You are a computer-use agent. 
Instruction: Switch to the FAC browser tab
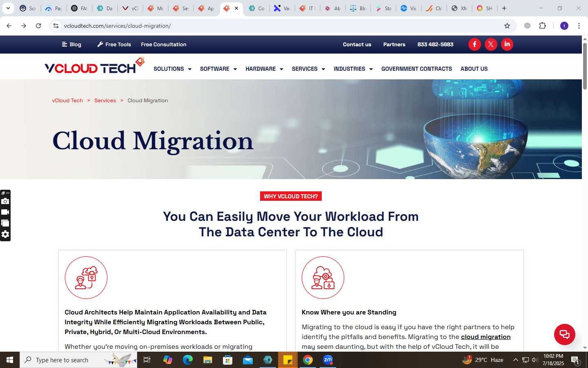point(80,8)
